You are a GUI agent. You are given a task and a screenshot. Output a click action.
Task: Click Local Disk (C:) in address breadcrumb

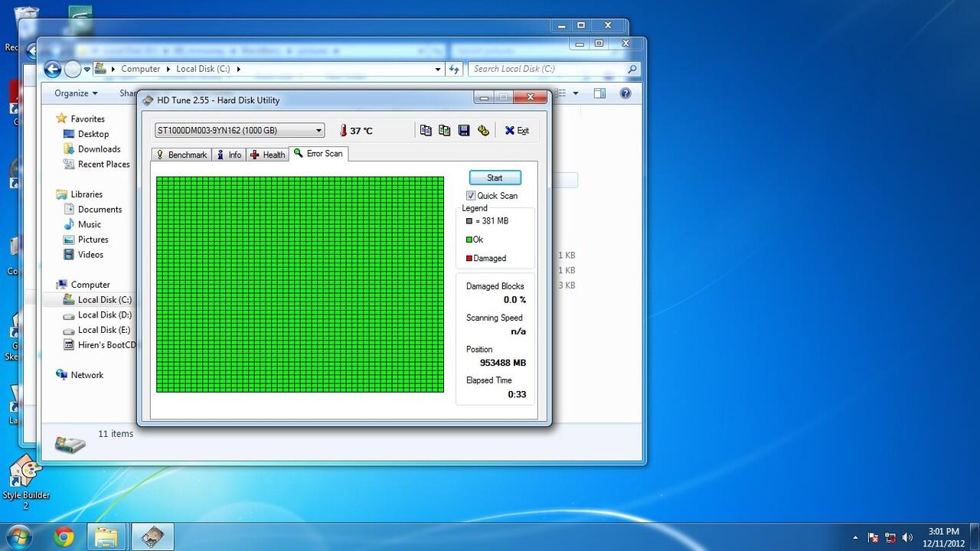coord(203,69)
